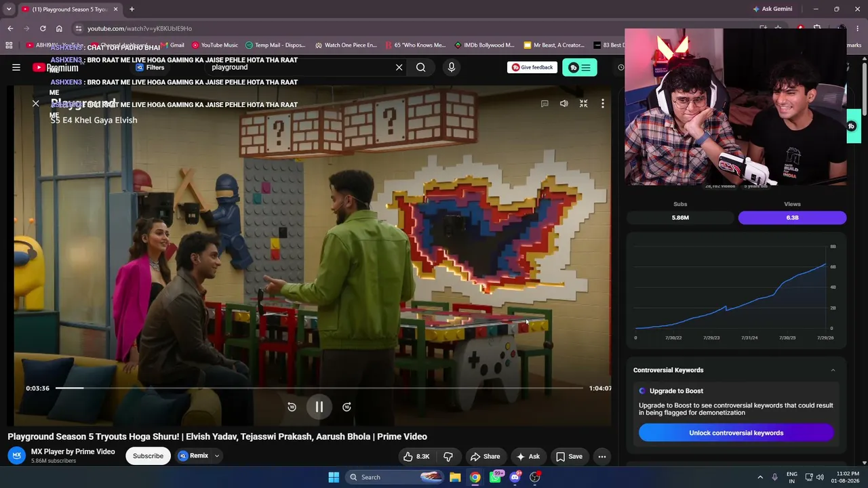
Task: Click the Give feedback button
Action: [532, 67]
